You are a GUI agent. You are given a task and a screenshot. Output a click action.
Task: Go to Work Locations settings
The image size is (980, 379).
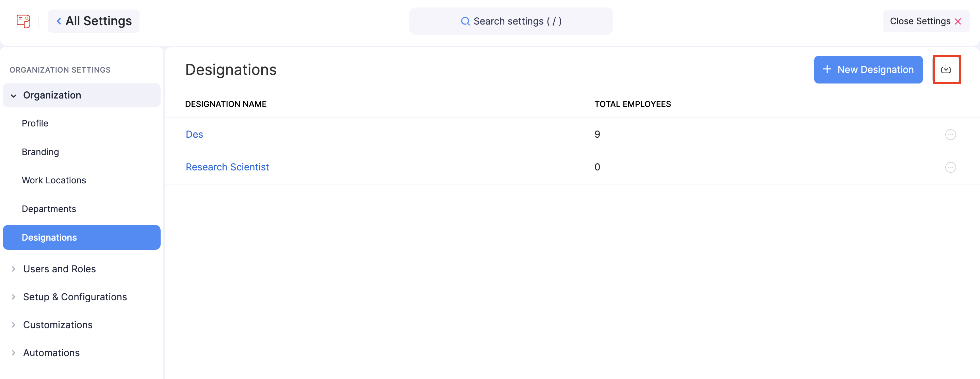point(54,180)
